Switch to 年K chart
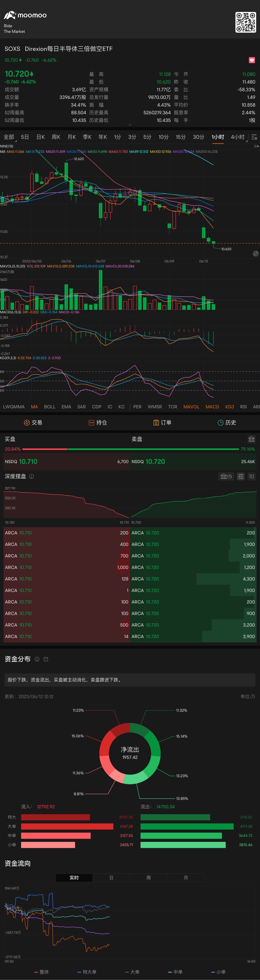This screenshot has height=980, width=260. [103, 137]
